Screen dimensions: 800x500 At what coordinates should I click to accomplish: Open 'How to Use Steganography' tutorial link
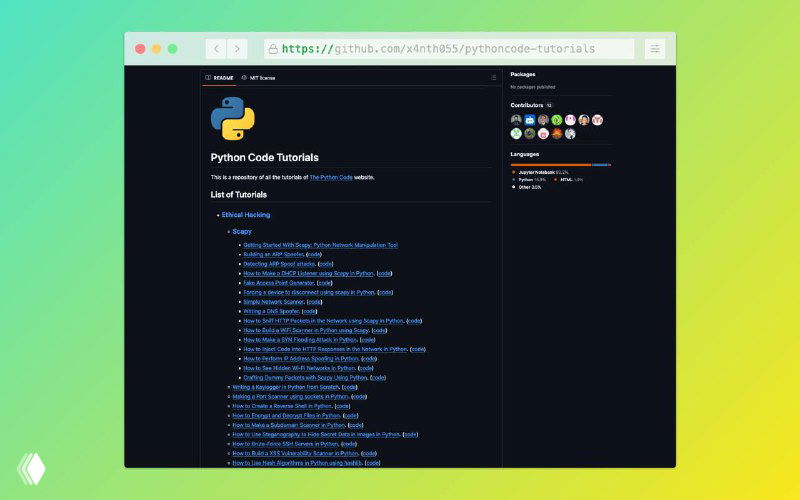[316, 435]
